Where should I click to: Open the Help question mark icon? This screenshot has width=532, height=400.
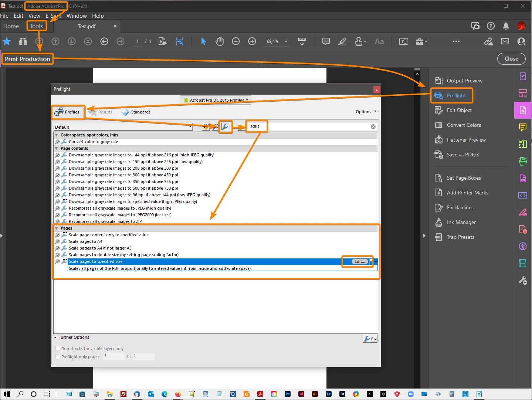(491, 26)
